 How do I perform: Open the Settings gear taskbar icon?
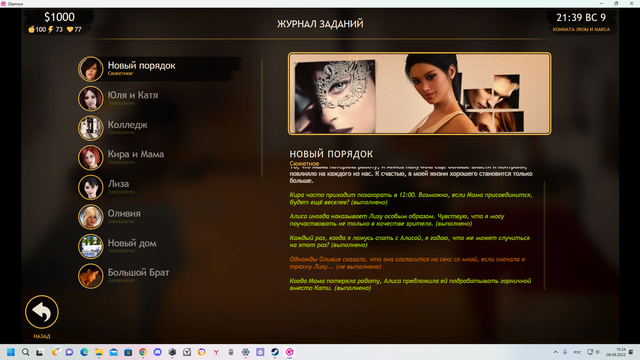click(245, 352)
